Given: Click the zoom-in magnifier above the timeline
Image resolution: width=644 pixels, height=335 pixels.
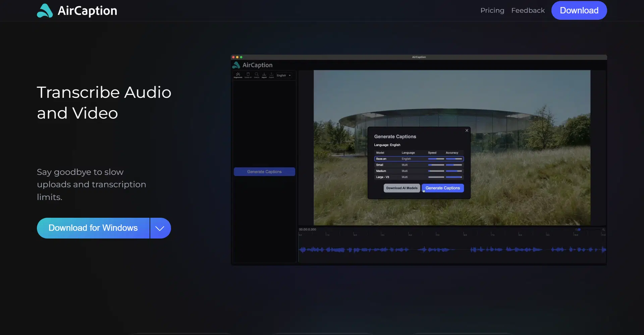Looking at the screenshot, I should (603, 229).
